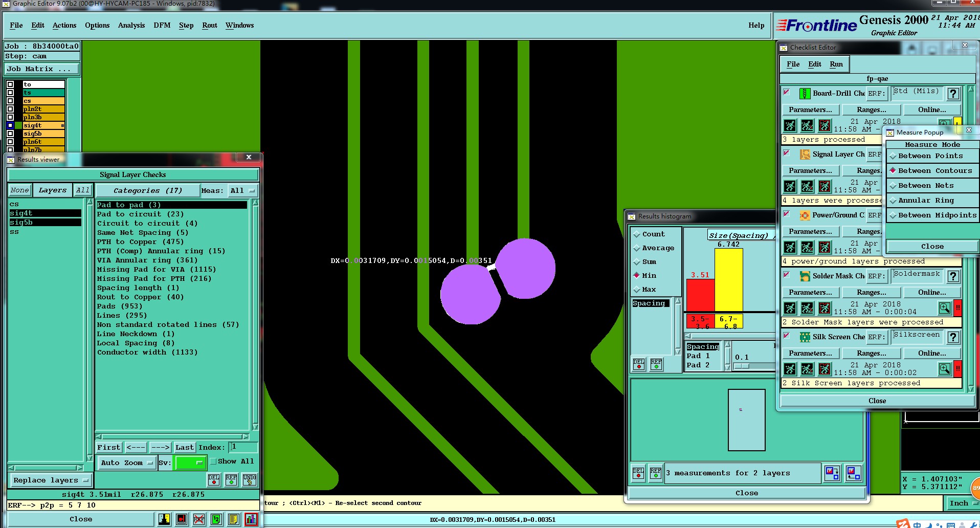
Task: Click second runner icon under Signal Layer Checks
Action: [x=808, y=186]
